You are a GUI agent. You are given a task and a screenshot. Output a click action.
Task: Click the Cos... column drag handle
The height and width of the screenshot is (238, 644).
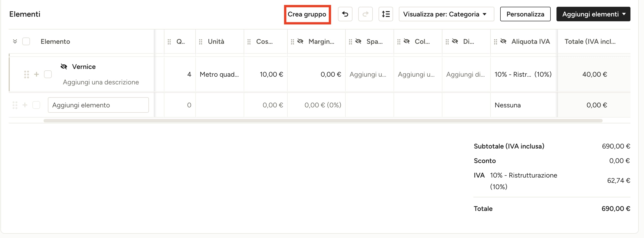tap(249, 42)
